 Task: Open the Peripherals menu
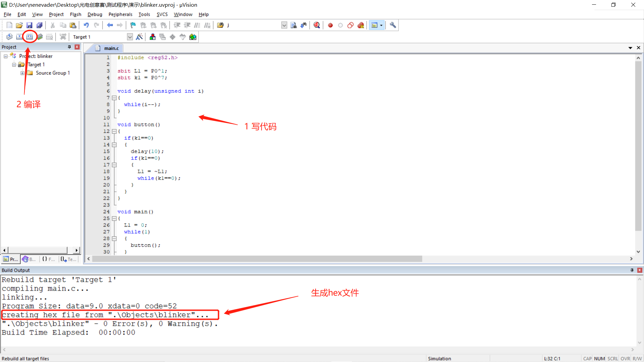tap(120, 14)
